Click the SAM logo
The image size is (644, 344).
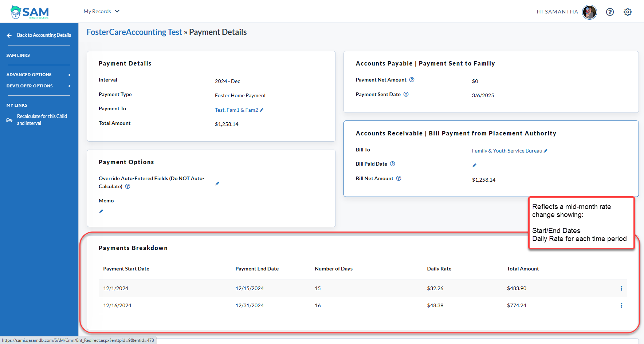pos(30,12)
